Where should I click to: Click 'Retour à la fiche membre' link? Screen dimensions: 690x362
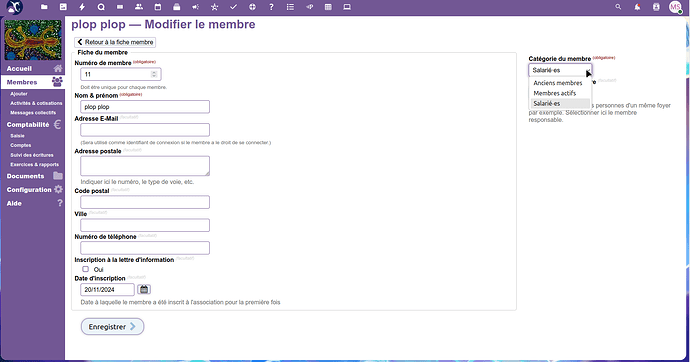coord(115,42)
